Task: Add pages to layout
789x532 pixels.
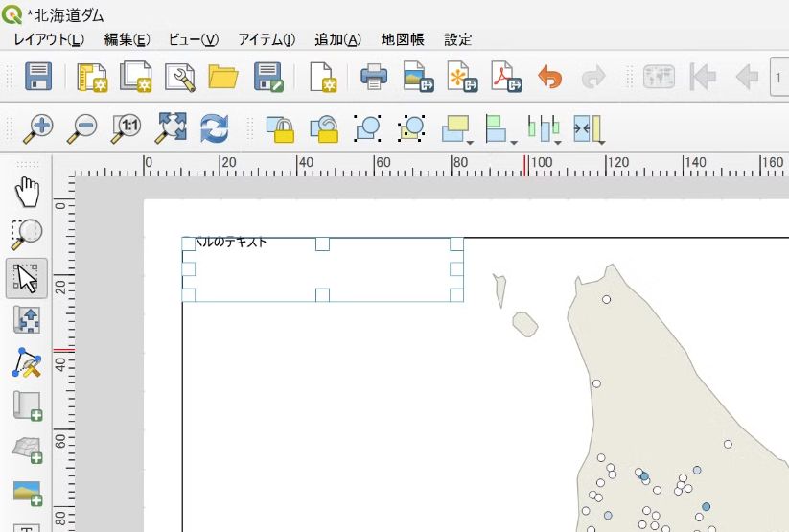Action: click(x=322, y=77)
